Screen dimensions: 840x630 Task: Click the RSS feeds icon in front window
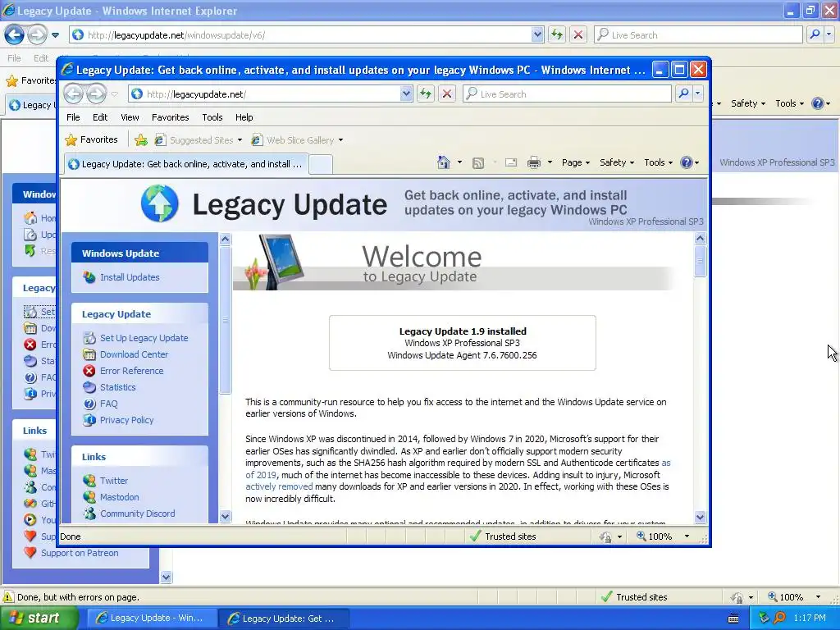(x=478, y=162)
